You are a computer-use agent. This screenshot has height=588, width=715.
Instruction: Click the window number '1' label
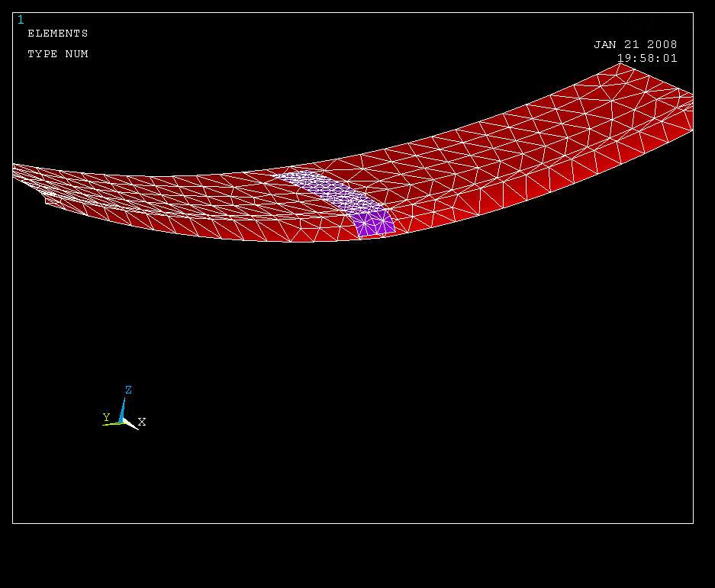(21, 20)
